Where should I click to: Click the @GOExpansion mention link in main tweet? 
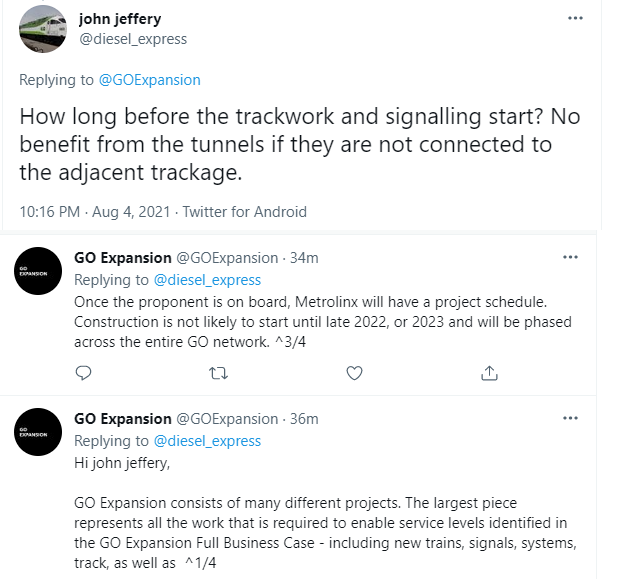[x=148, y=79]
